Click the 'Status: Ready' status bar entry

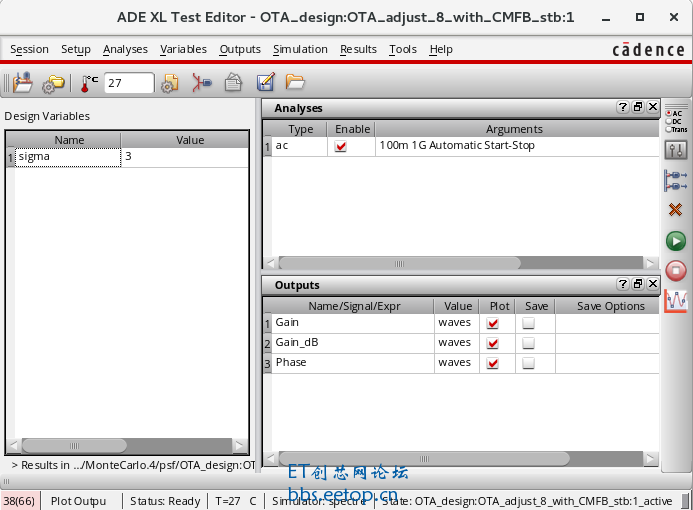165,501
